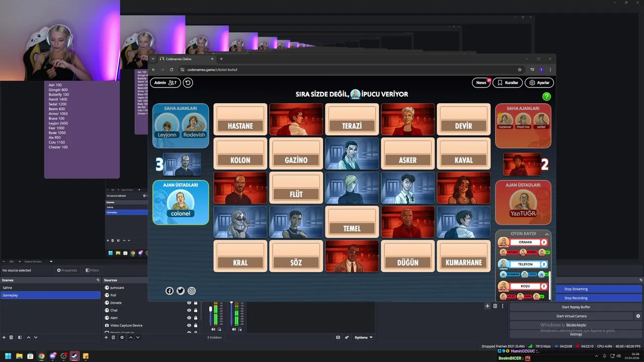Select the Gameplay scene
Viewport: 644px width, 362px height.
point(50,295)
